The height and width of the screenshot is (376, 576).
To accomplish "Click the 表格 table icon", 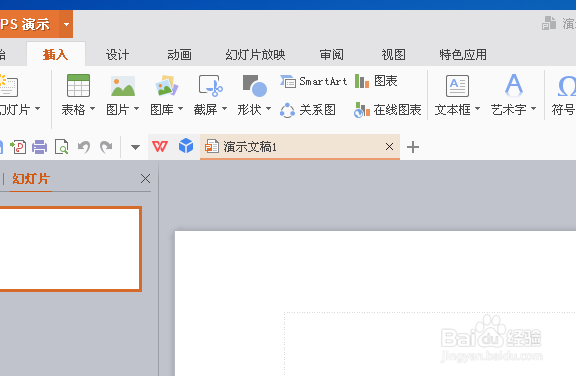I will tap(78, 86).
